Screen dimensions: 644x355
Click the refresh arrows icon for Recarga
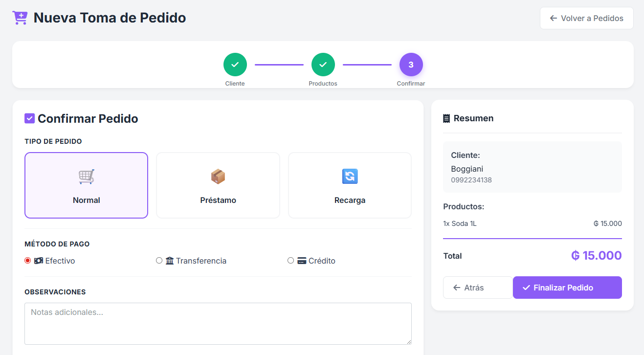click(x=350, y=177)
